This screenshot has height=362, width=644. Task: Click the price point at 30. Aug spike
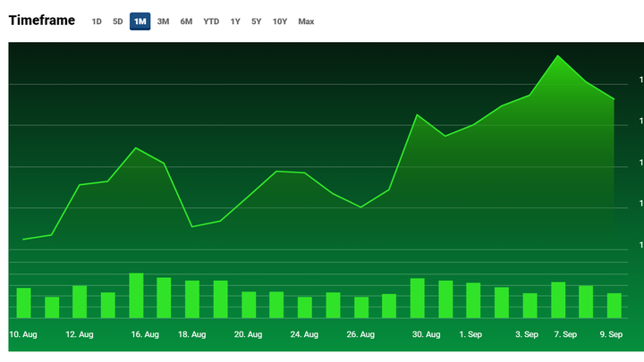pyautogui.click(x=418, y=115)
